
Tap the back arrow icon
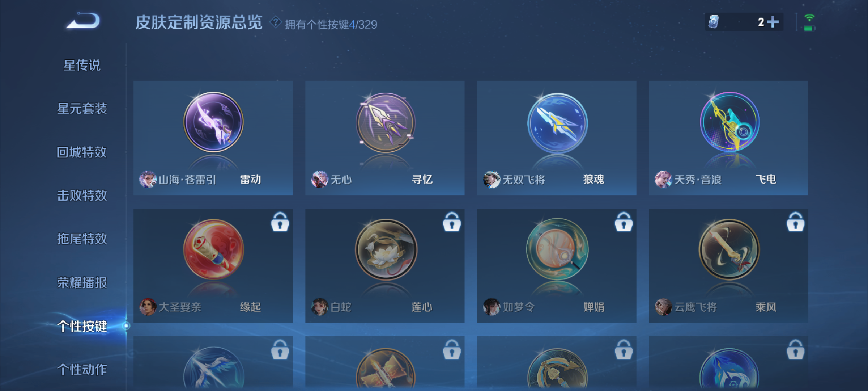point(83,21)
